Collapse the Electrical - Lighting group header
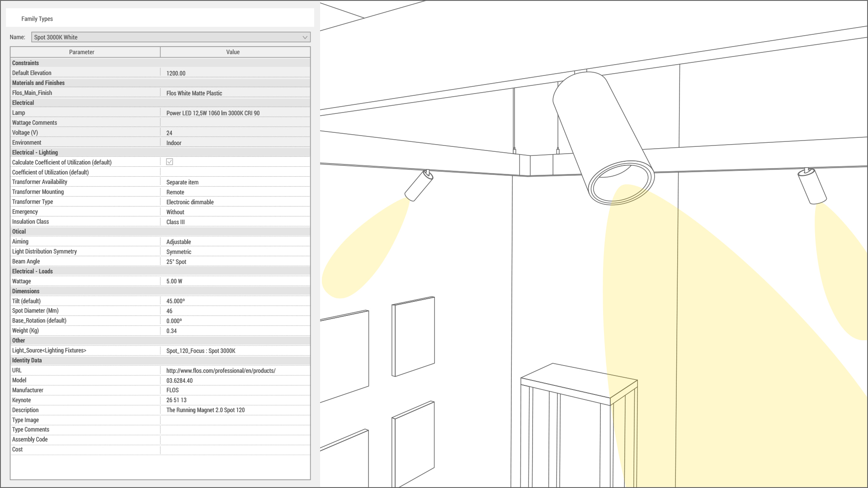 click(35, 152)
